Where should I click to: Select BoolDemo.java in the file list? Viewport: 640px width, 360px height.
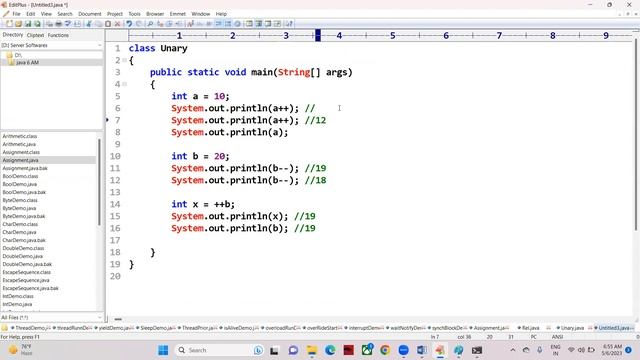[20, 184]
